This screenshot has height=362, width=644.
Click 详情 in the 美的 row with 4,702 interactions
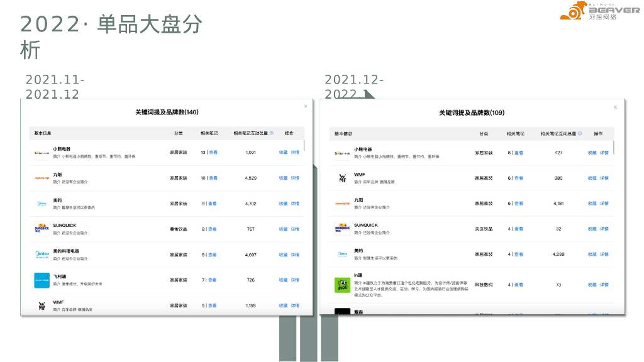tap(296, 204)
